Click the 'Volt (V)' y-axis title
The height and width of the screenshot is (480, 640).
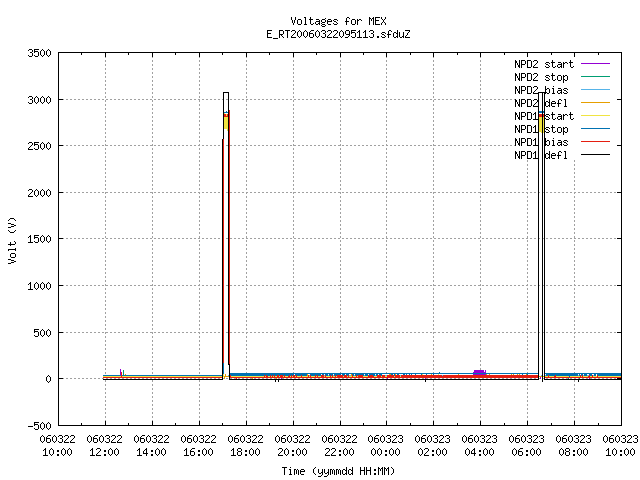13,240
